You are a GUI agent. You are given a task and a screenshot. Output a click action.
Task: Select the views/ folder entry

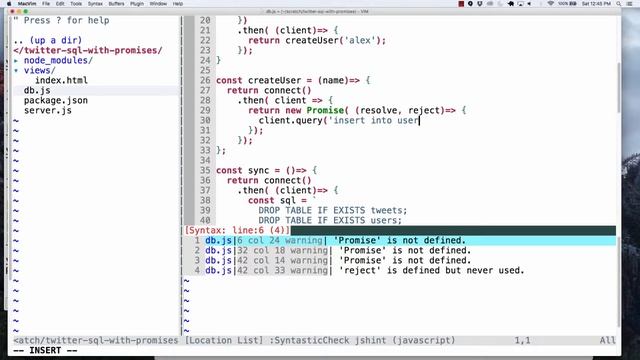[39, 71]
